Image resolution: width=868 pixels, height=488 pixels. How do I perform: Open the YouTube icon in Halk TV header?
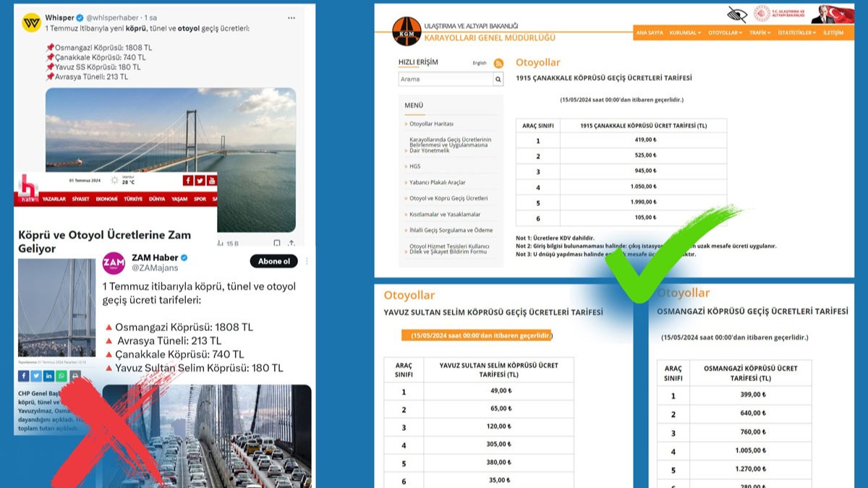(x=211, y=181)
